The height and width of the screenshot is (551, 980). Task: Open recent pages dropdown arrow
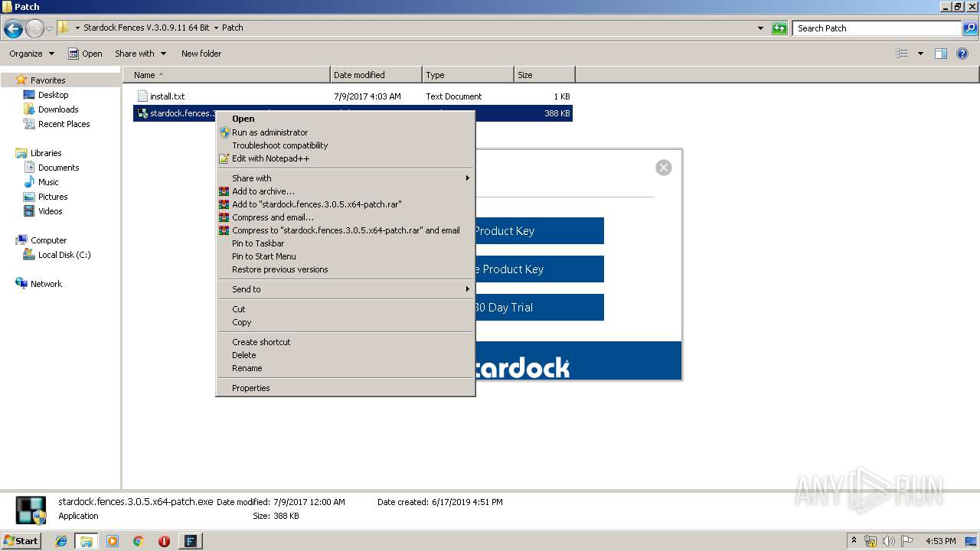tap(50, 29)
